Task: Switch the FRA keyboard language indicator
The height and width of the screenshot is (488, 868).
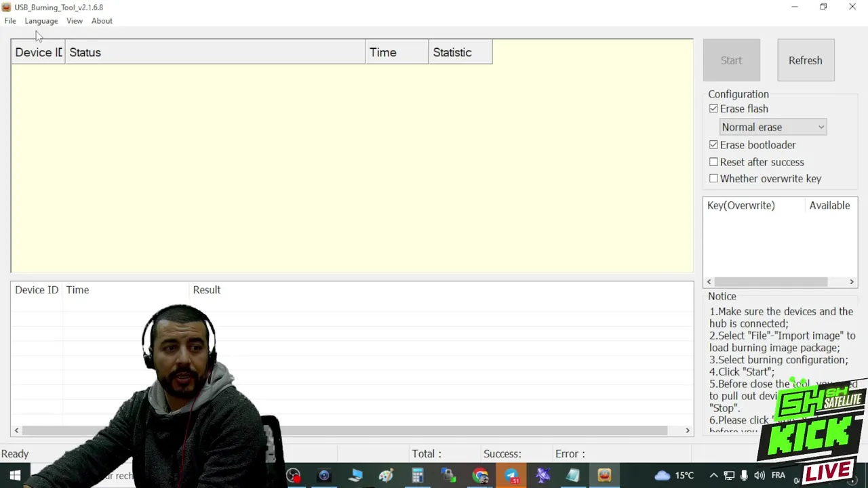Action: [779, 476]
